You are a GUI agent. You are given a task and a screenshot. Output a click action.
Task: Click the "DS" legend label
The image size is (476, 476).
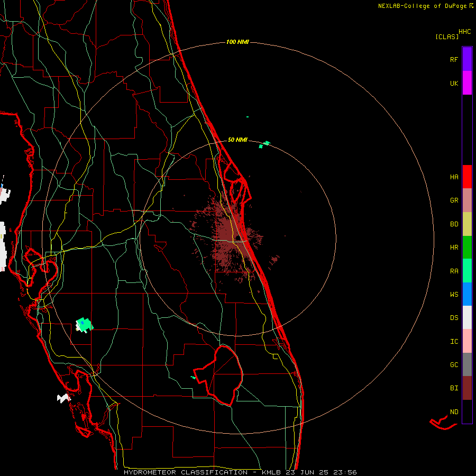coord(454,318)
